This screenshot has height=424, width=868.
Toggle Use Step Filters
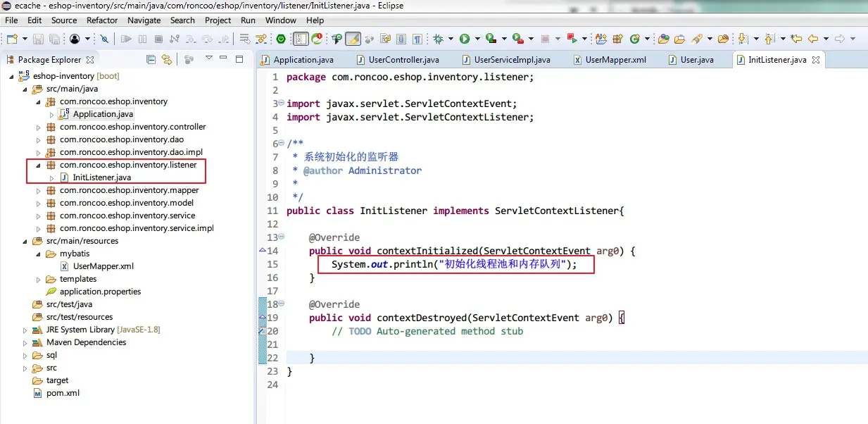[261, 39]
